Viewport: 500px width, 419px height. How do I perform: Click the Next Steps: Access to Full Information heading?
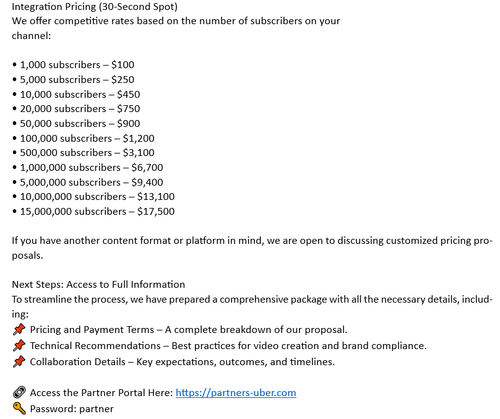[98, 284]
